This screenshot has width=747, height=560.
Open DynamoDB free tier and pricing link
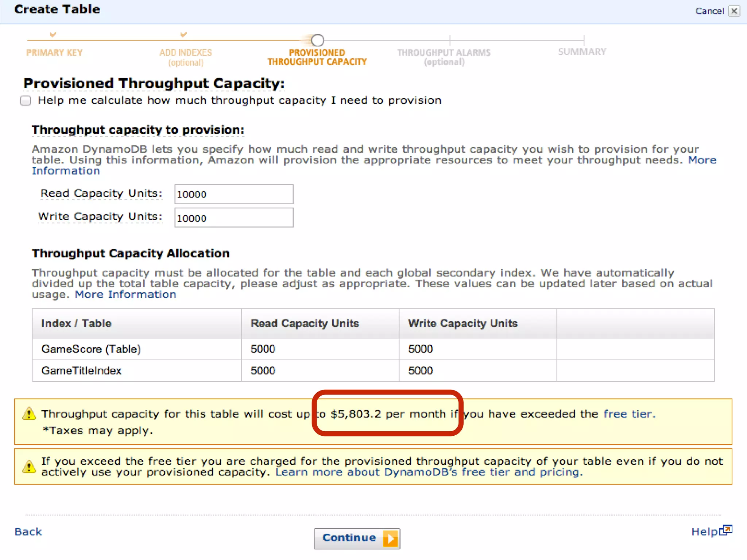[429, 472]
